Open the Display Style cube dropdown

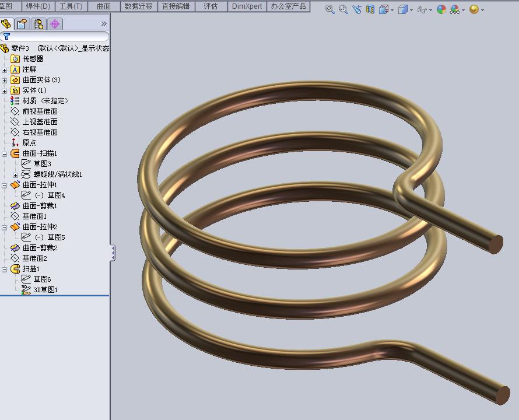point(403,9)
